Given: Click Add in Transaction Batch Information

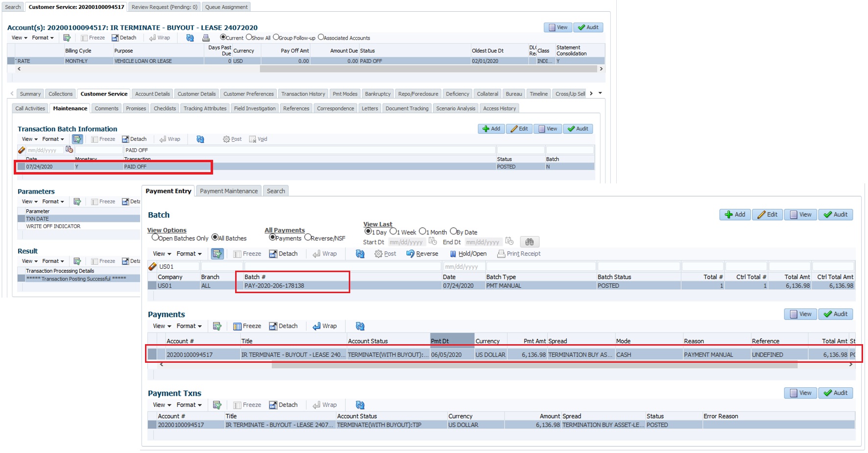Looking at the screenshot, I should click(491, 129).
